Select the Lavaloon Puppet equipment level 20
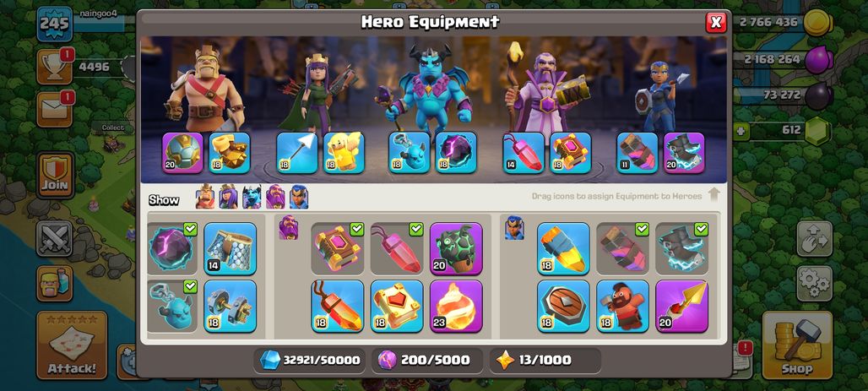 coord(456,248)
